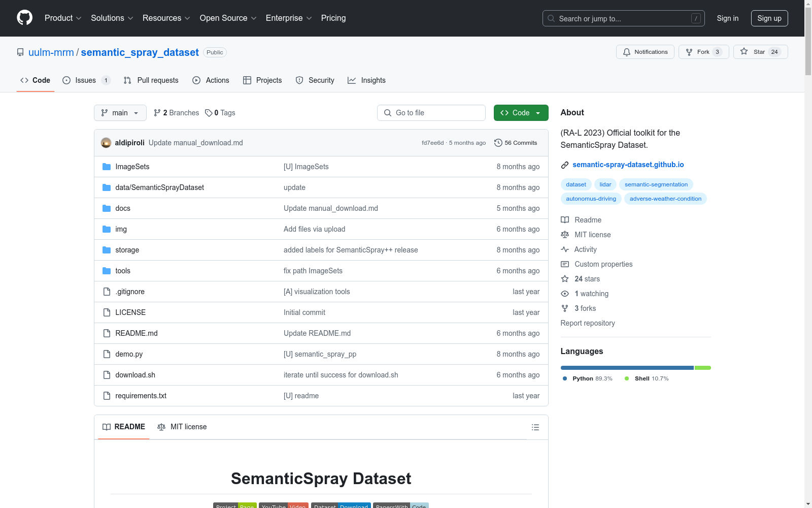Click the branches icon beside 2 Branches

point(157,113)
